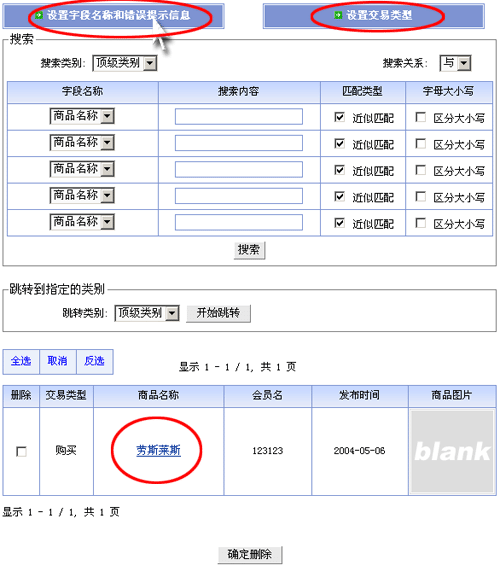Click the 开始跳转 button
Viewport: 500px width, 577px height.
pos(218,313)
